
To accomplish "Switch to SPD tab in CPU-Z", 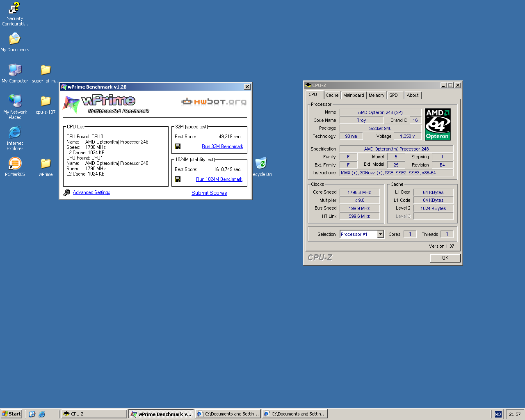I will pyautogui.click(x=394, y=95).
